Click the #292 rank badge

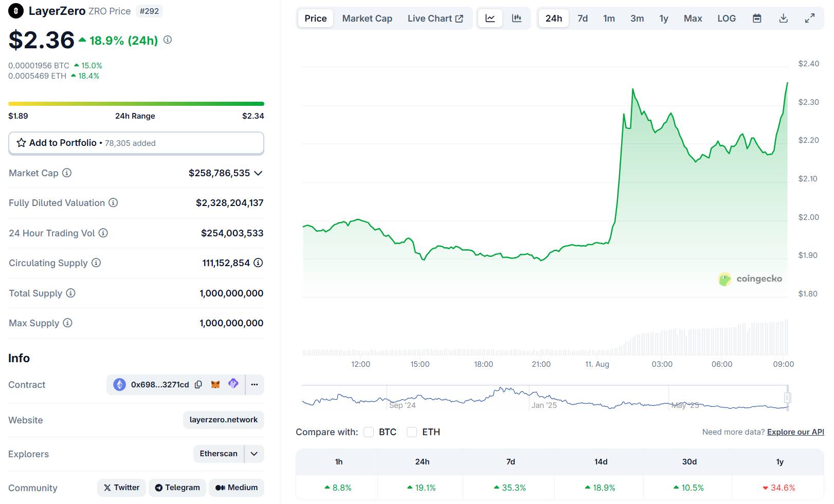150,11
